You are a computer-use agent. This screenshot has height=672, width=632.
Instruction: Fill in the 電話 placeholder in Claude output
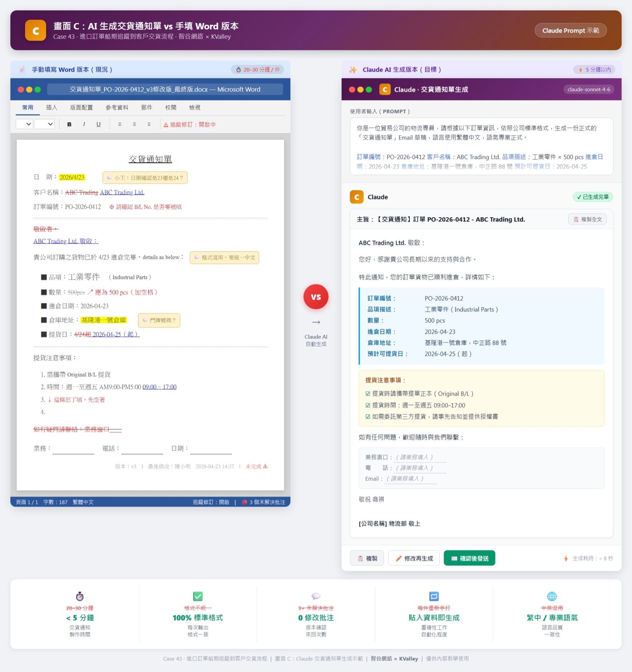[419, 468]
